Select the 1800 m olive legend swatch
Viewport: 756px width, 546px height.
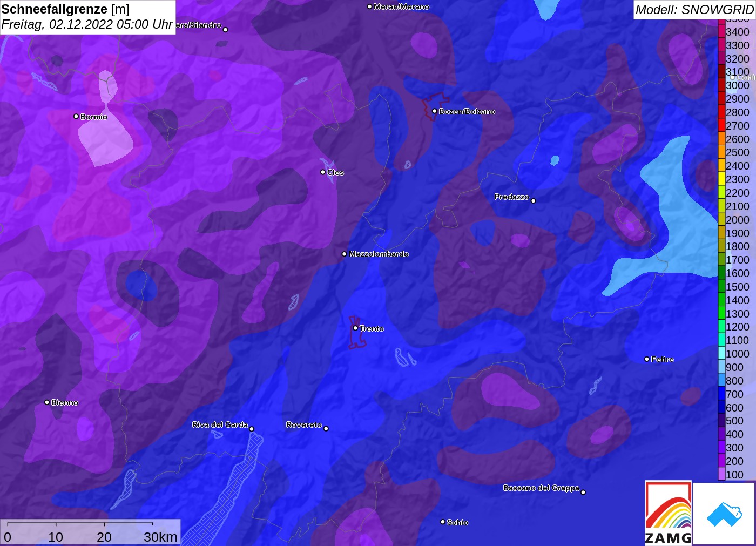tap(721, 246)
